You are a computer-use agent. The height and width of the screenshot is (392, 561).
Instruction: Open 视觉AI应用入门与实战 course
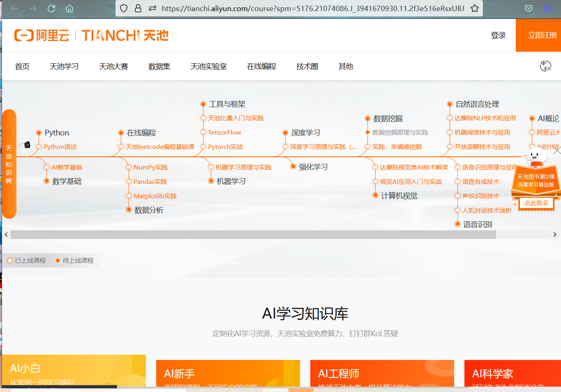point(411,182)
